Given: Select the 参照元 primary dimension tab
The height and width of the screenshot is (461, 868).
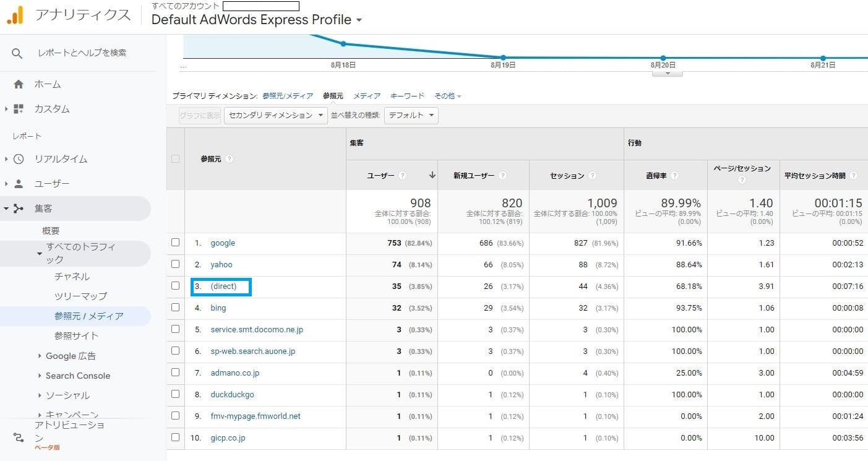Looking at the screenshot, I should [333, 96].
